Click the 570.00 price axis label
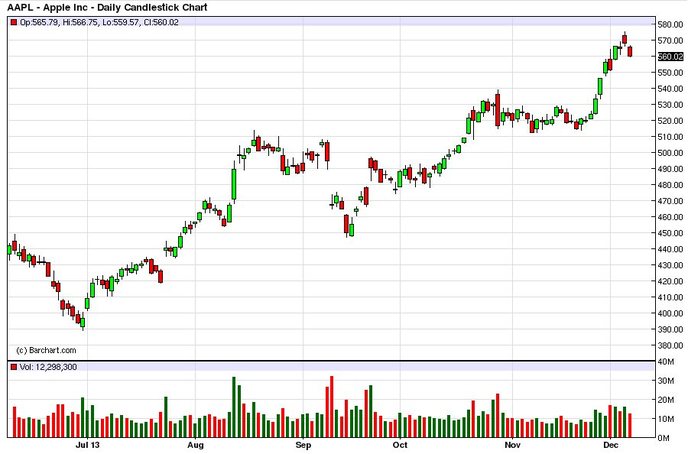The height and width of the screenshot is (454, 688). pyautogui.click(x=670, y=40)
